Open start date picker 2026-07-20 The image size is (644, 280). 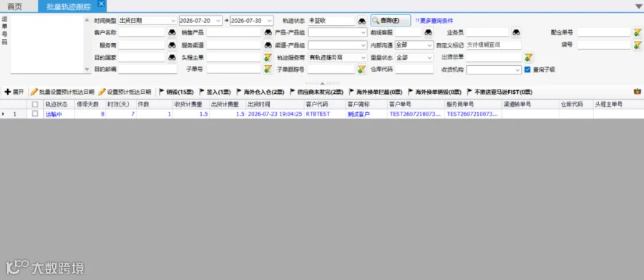[218, 21]
